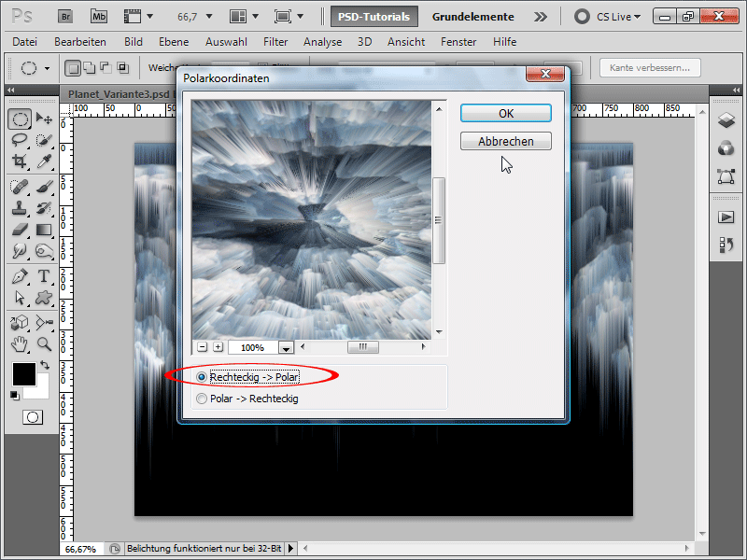Cancel dialog with Abbrechen button

[x=506, y=142]
